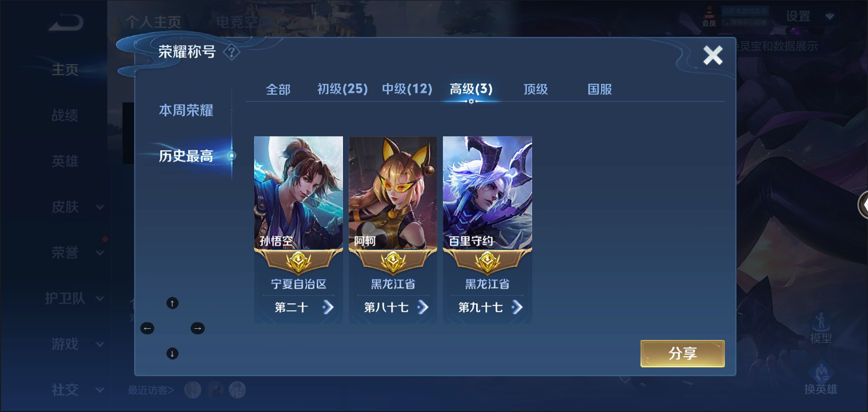Image resolution: width=868 pixels, height=412 pixels.
Task: Open the help question mark beside 荣耀称号
Action: tap(232, 52)
